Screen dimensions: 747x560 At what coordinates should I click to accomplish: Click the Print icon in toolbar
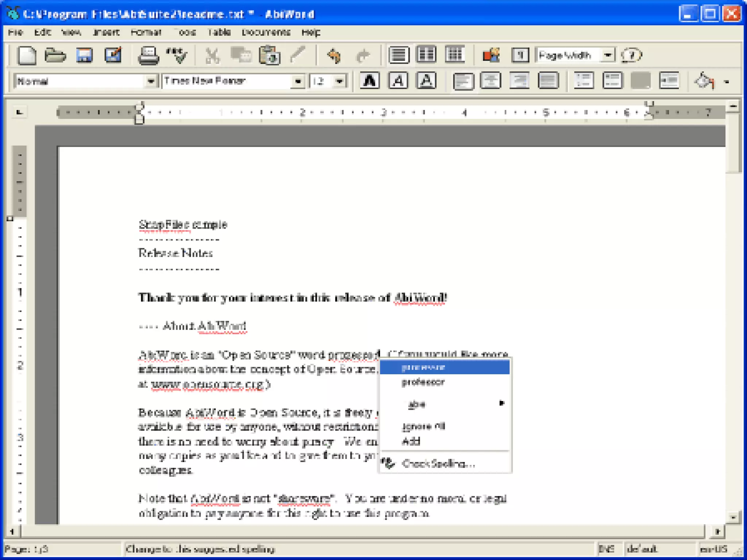pos(148,56)
